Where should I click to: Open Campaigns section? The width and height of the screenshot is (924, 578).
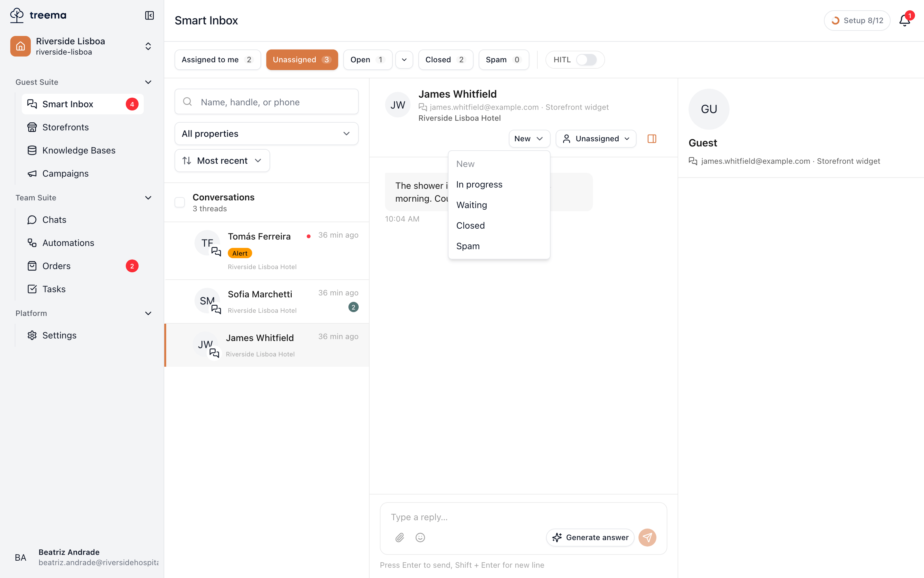pyautogui.click(x=82, y=173)
